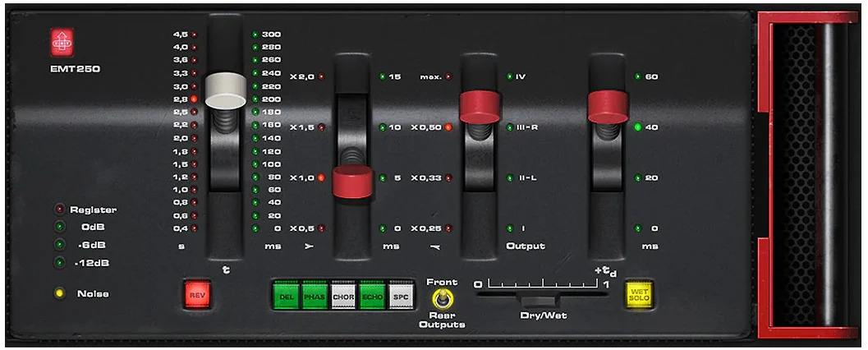
Task: Click the EMT250 label text
Action: 75,70
